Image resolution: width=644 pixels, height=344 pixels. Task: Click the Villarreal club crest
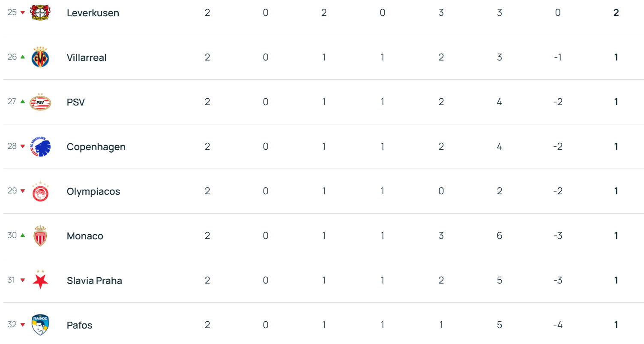(x=40, y=57)
